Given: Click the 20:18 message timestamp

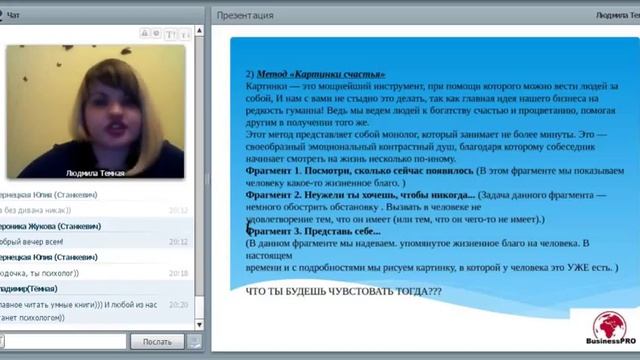Looking at the screenshot, I should click(178, 273).
